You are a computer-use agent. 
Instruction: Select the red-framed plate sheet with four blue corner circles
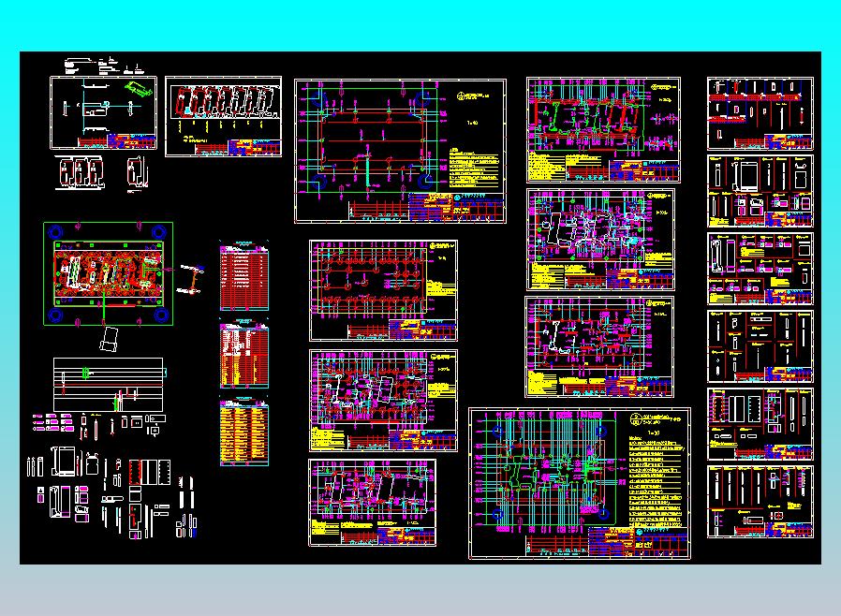pyautogui.click(x=400, y=151)
